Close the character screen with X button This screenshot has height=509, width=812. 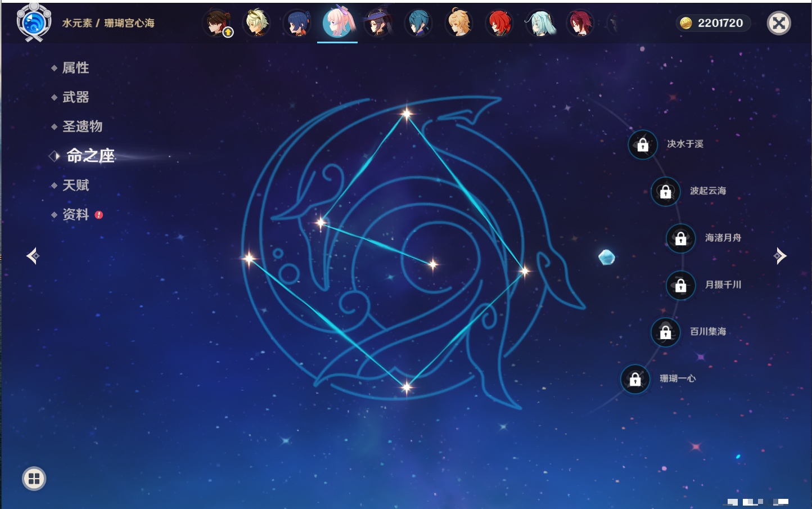tap(779, 23)
